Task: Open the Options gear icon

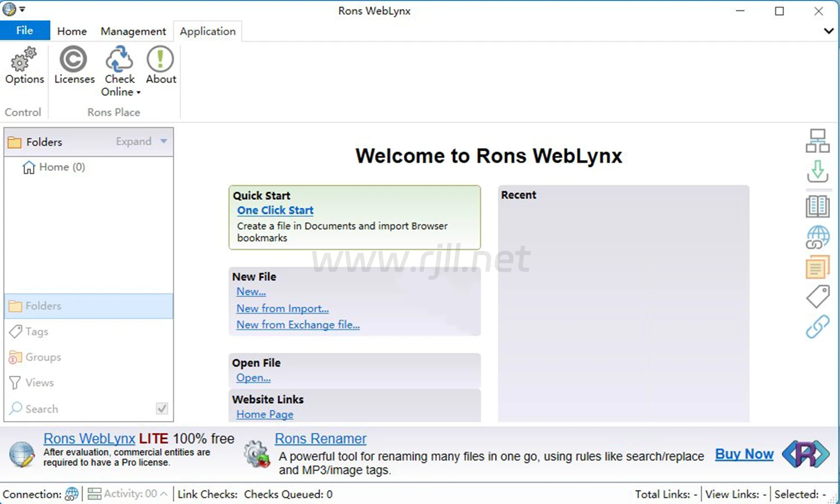Action: [x=24, y=60]
